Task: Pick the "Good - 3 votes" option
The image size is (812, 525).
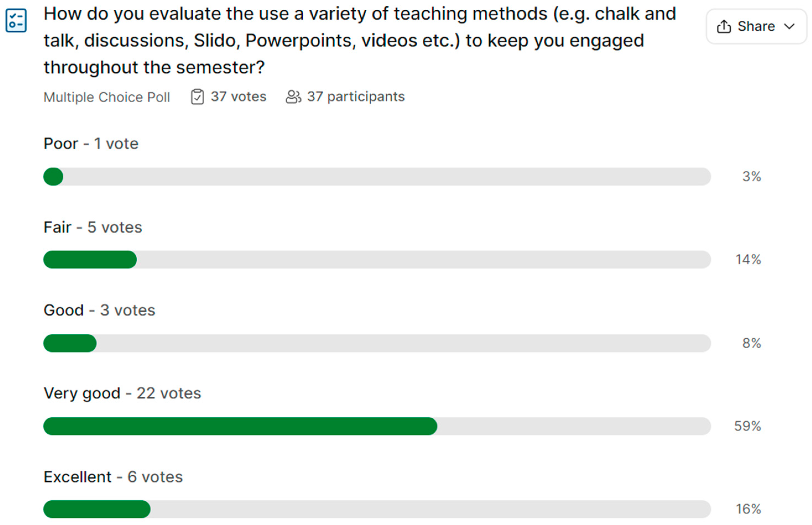Action: (99, 310)
